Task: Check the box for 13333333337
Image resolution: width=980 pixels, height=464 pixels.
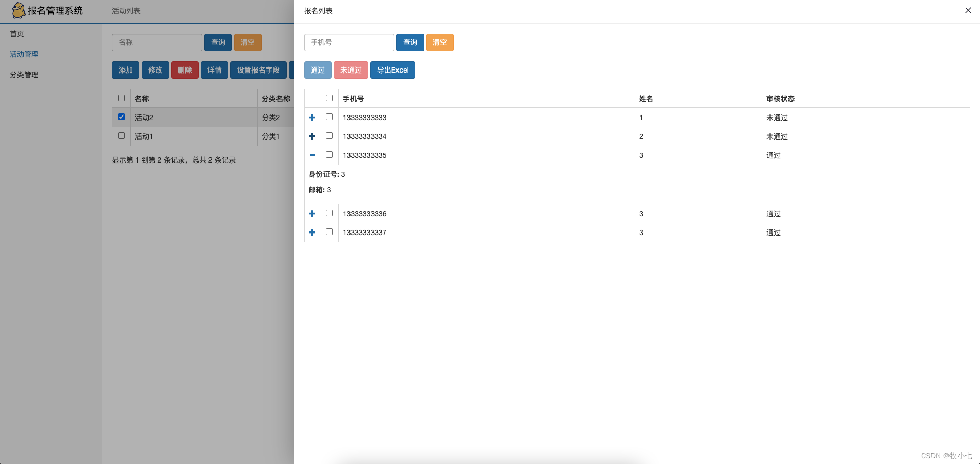Action: click(x=329, y=232)
